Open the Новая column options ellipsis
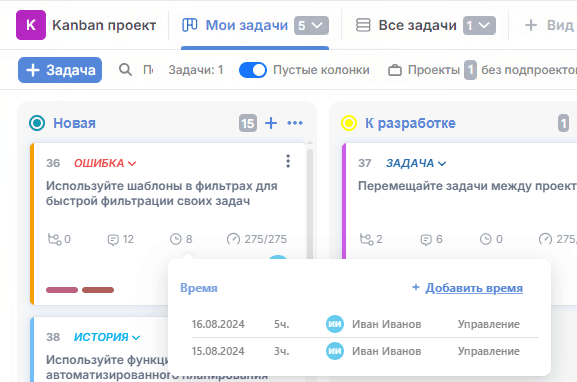Image resolution: width=577 pixels, height=382 pixels. click(295, 123)
